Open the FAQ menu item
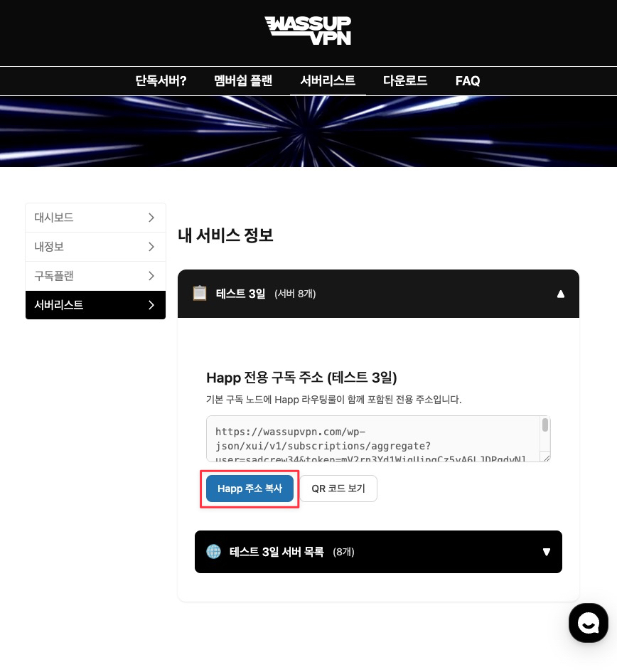The image size is (617, 672). click(x=468, y=80)
